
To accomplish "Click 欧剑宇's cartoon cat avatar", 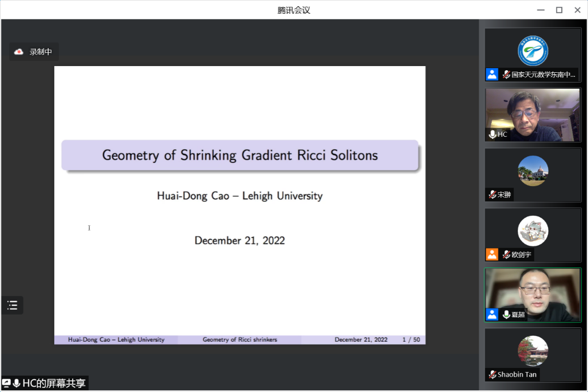I will tap(533, 231).
